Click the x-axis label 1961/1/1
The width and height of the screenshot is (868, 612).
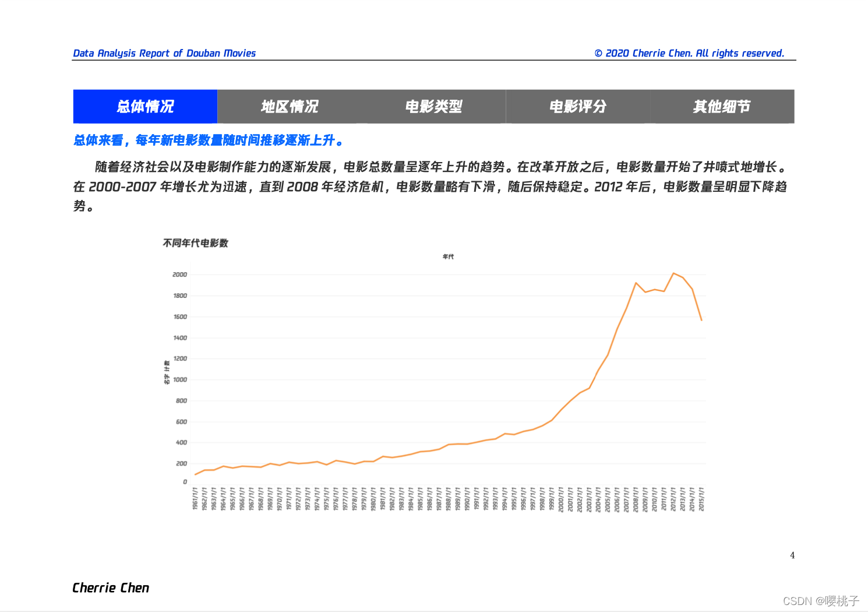tap(195, 499)
